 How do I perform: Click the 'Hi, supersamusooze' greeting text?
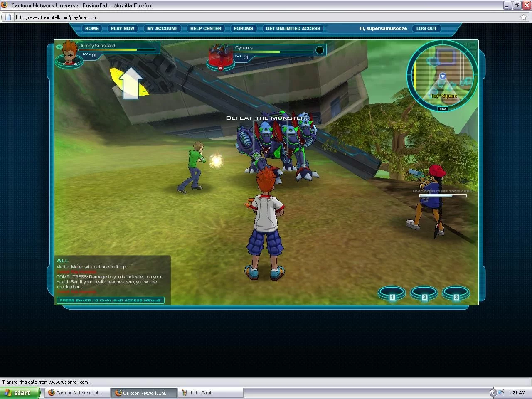tap(383, 28)
